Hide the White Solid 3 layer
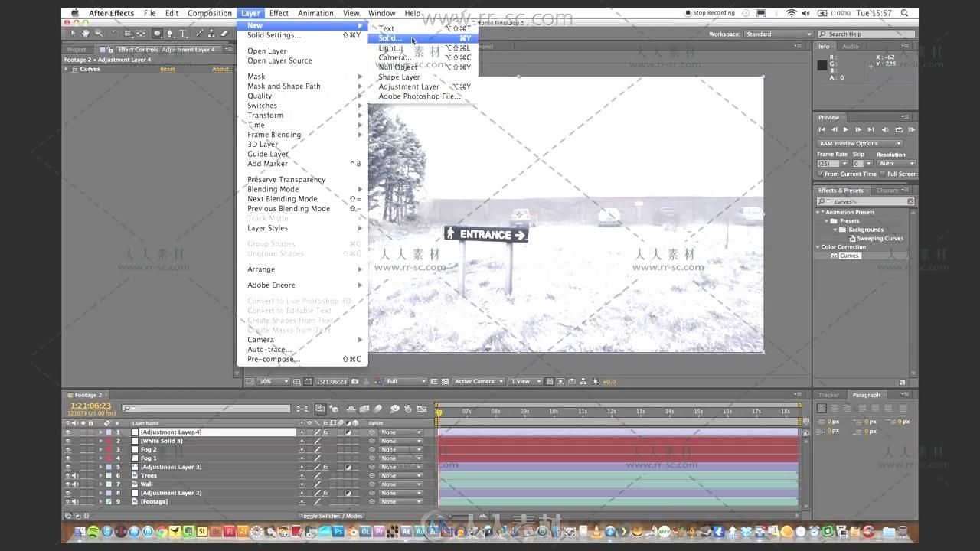This screenshot has width=980, height=551. tap(67, 441)
